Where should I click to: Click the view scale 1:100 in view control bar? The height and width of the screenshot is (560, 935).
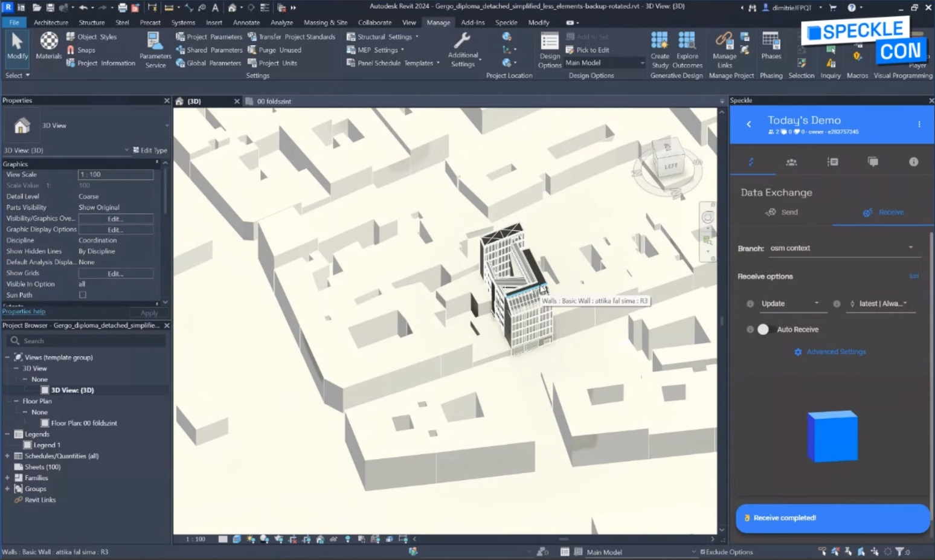tap(196, 539)
